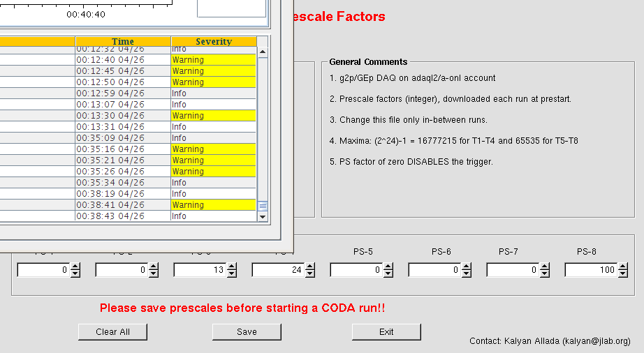
Task: Click the Clear All button
Action: [112, 331]
